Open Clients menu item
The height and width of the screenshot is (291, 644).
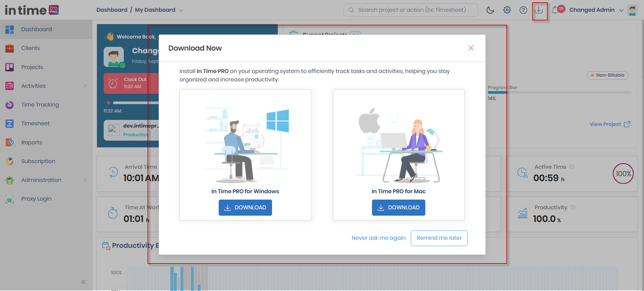click(x=46, y=48)
